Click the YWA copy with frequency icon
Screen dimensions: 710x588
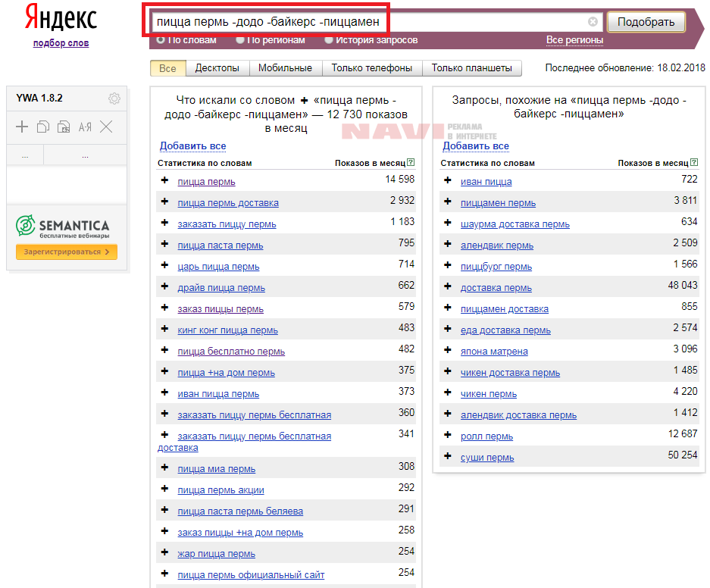point(64,127)
